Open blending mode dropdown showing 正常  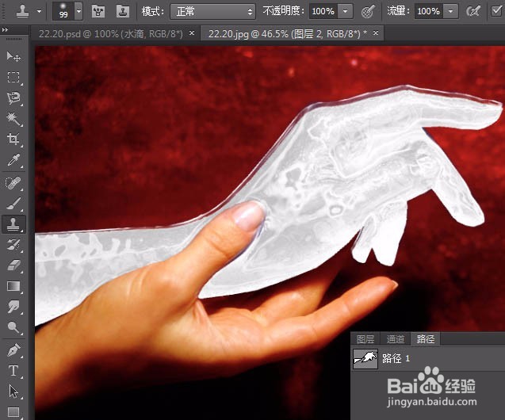click(212, 12)
